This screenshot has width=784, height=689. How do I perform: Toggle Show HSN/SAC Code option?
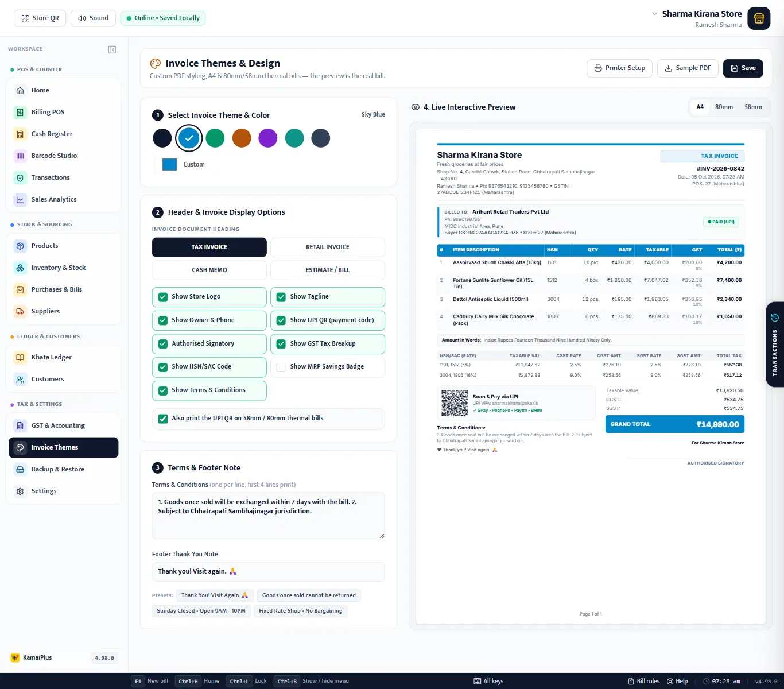(x=163, y=367)
